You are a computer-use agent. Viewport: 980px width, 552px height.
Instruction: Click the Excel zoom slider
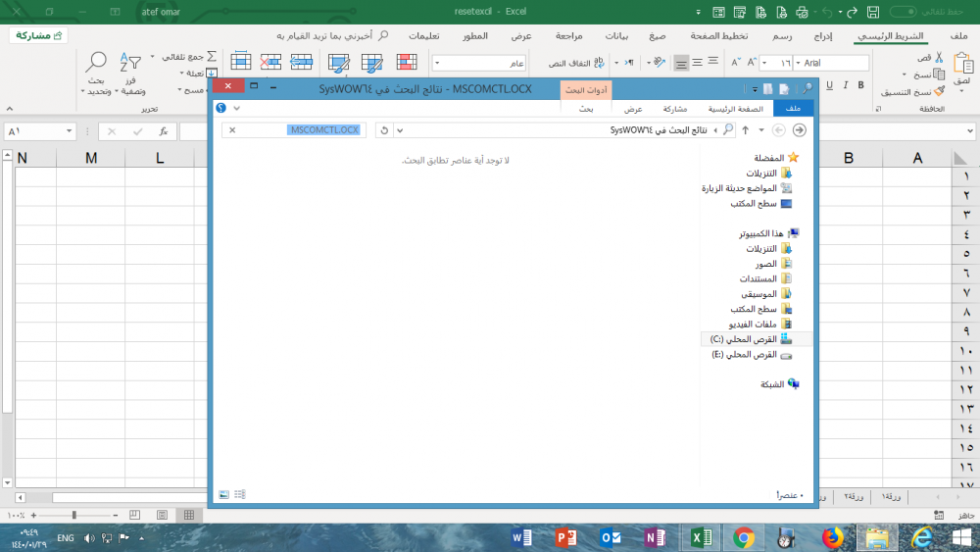73,515
